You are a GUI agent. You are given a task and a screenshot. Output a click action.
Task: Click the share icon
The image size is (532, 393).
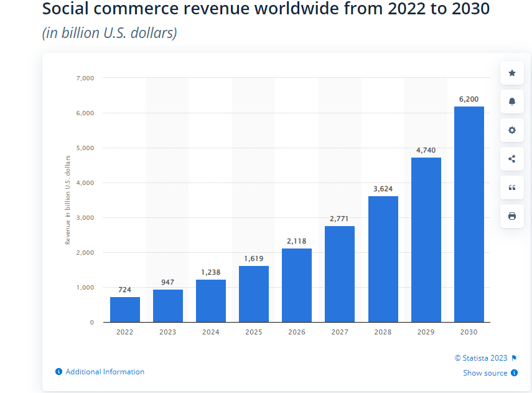[x=512, y=159]
